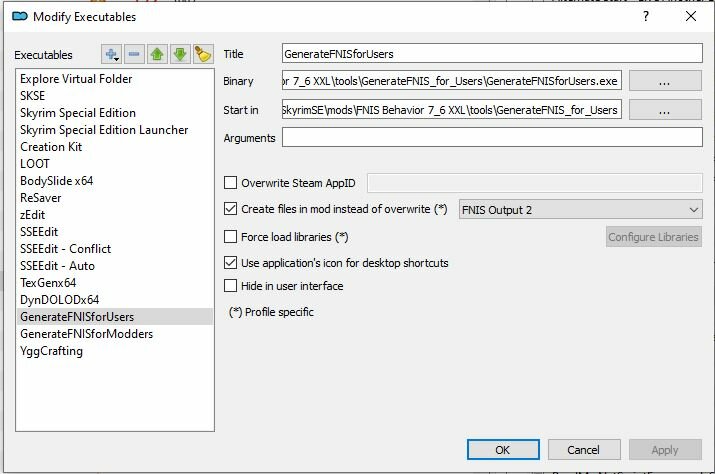Screen dimensions: 715x474
Task: Browse for the Binary file path
Action: tap(665, 81)
